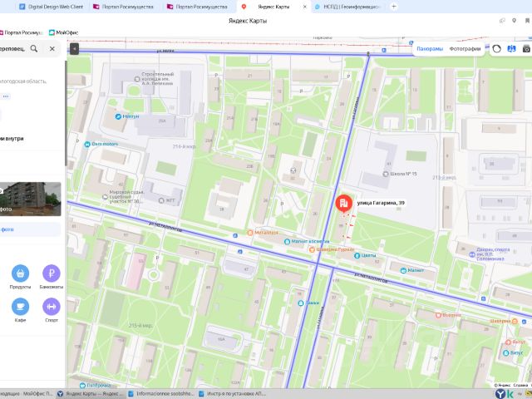Open Инстр-я по установке taskbar document
The image size is (532, 399).
[232, 393]
